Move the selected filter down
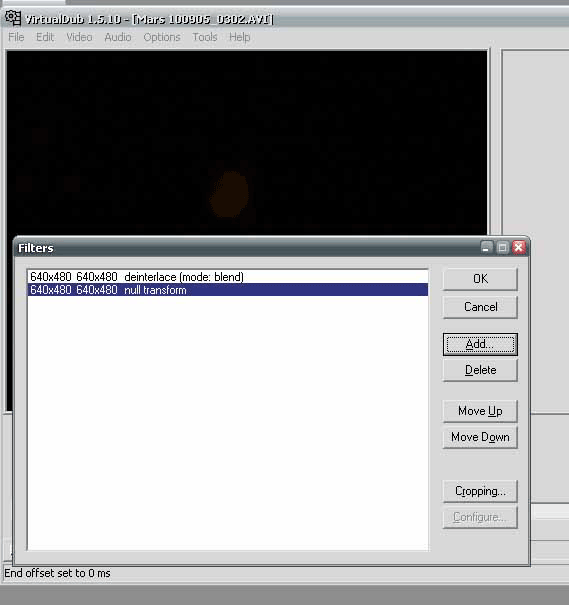This screenshot has height=605, width=569. tap(480, 437)
